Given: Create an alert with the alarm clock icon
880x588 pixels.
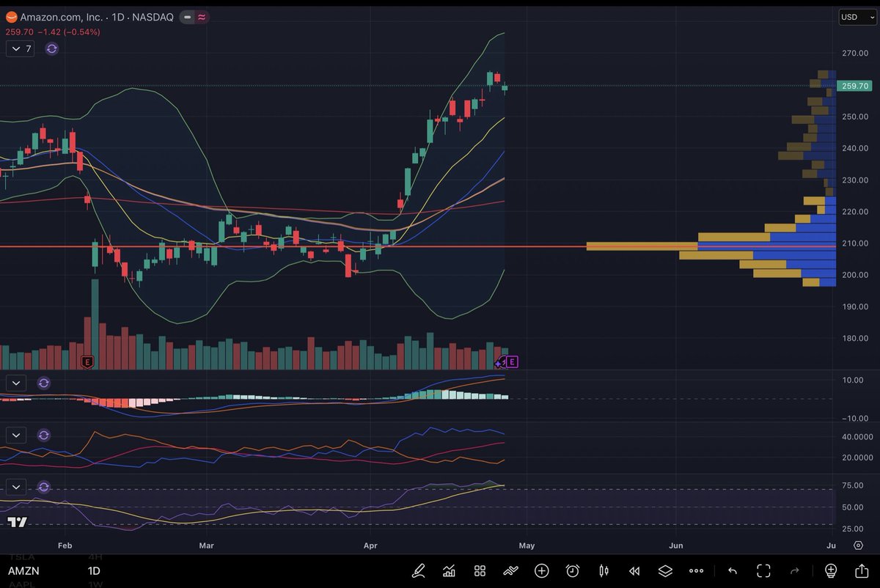Looking at the screenshot, I should pyautogui.click(x=573, y=570).
